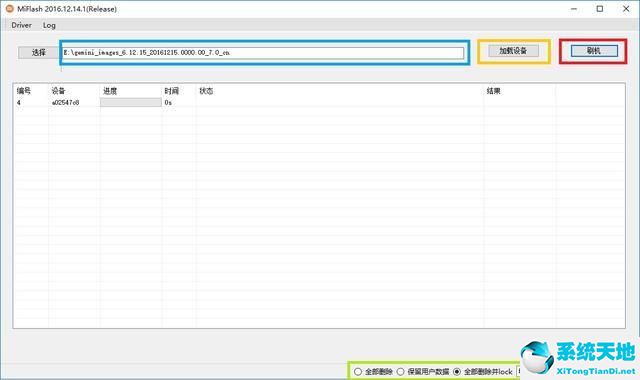Click the 编号 column header
The height and width of the screenshot is (380, 640).
pyautogui.click(x=24, y=91)
